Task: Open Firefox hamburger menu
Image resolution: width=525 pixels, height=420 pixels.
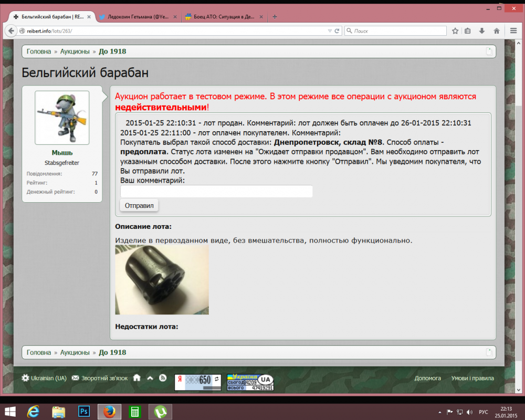Action: pos(513,31)
